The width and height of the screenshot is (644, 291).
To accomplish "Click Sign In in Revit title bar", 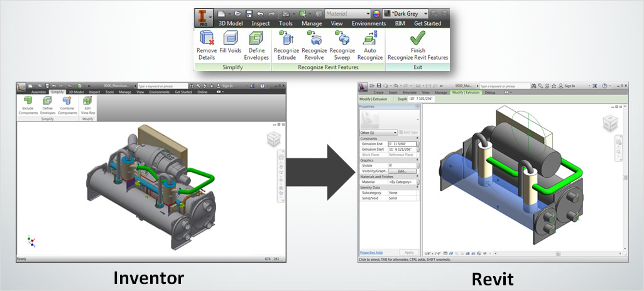I will tap(569, 86).
